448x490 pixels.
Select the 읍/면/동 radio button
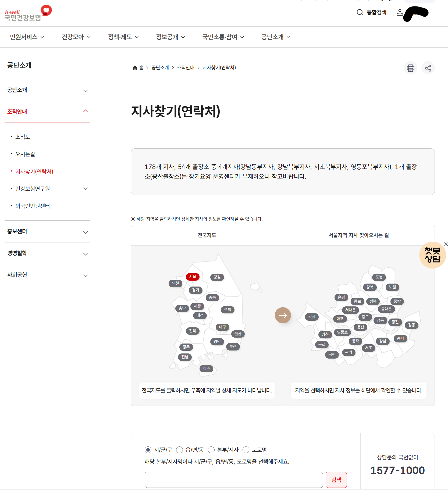tap(179, 450)
